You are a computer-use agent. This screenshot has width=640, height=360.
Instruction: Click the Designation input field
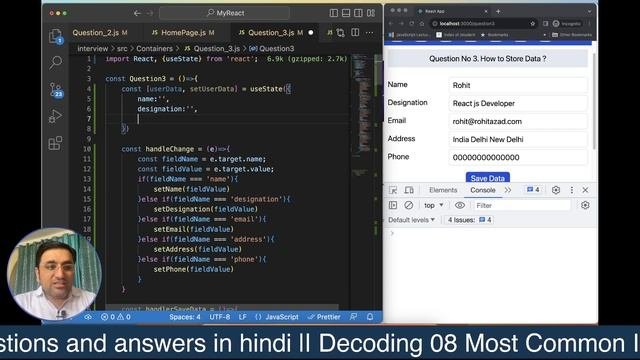(518, 103)
